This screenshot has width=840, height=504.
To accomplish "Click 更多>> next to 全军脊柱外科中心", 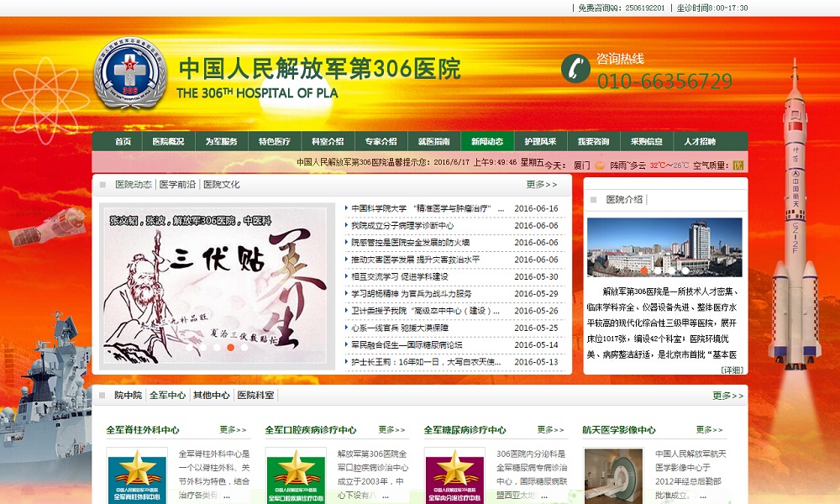I will click(x=233, y=429).
